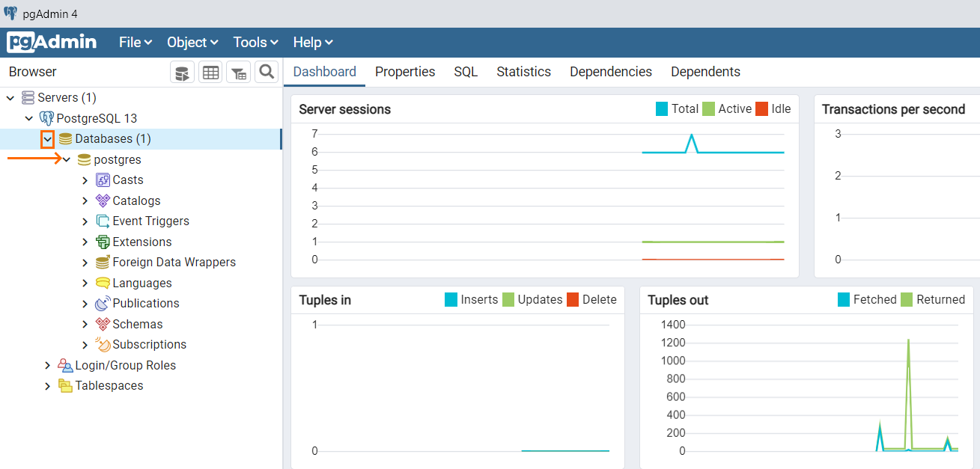Open the Help menu
980x469 pixels.
coord(313,43)
